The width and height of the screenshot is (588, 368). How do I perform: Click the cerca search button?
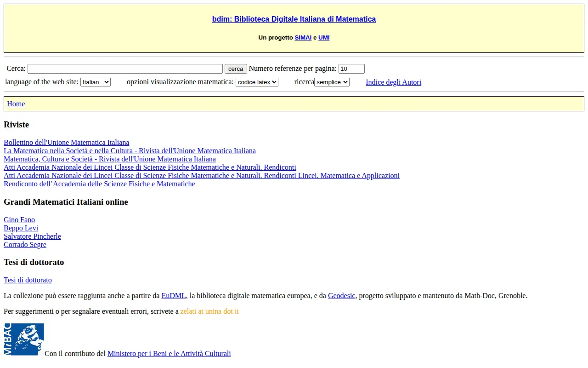click(x=236, y=69)
